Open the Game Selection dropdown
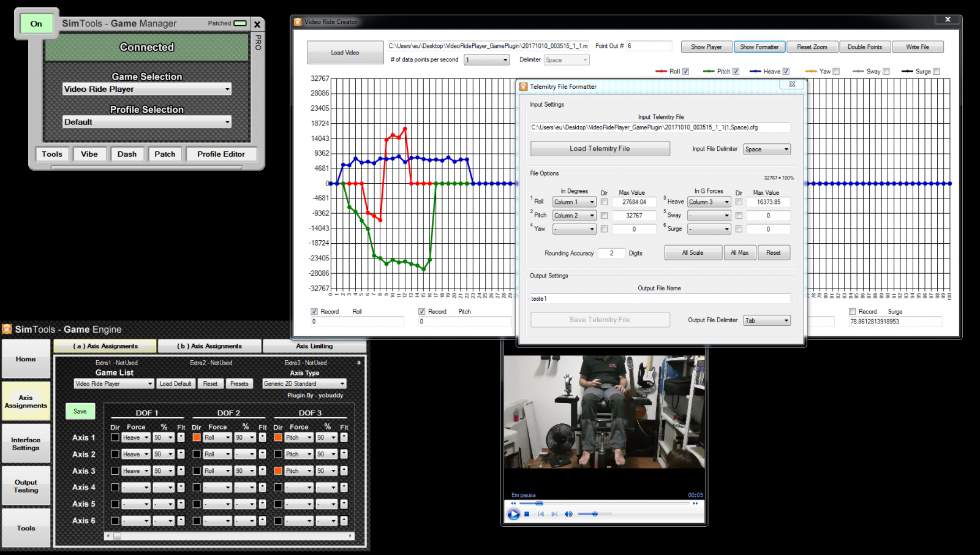This screenshot has height=555, width=980. point(147,89)
